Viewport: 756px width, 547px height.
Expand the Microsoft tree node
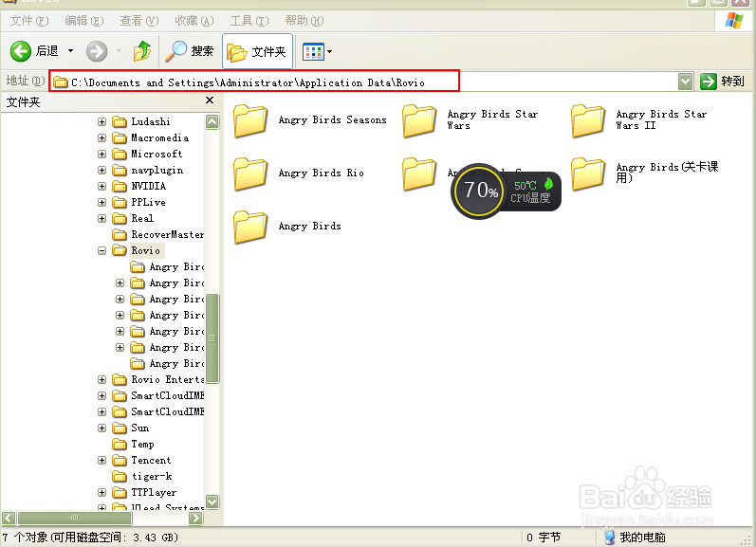click(x=101, y=155)
